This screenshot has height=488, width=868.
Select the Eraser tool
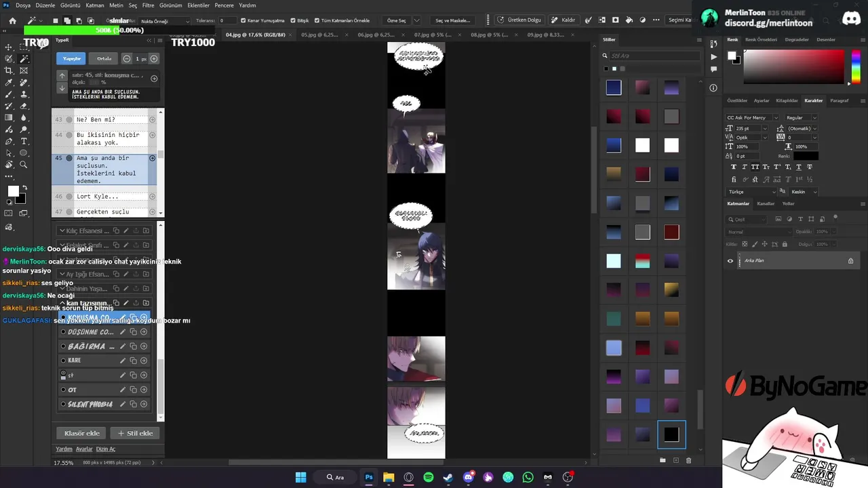click(24, 106)
